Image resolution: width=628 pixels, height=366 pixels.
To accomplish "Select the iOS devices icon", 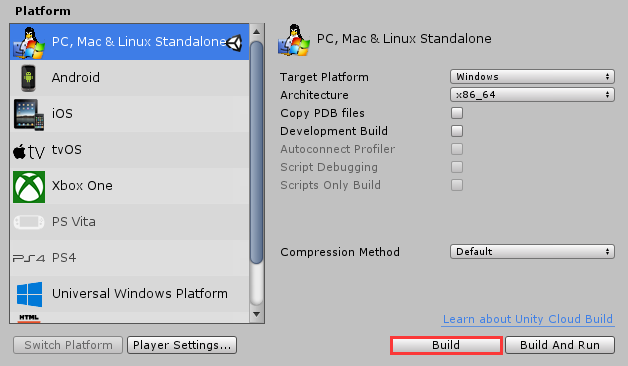I will 28,115.
